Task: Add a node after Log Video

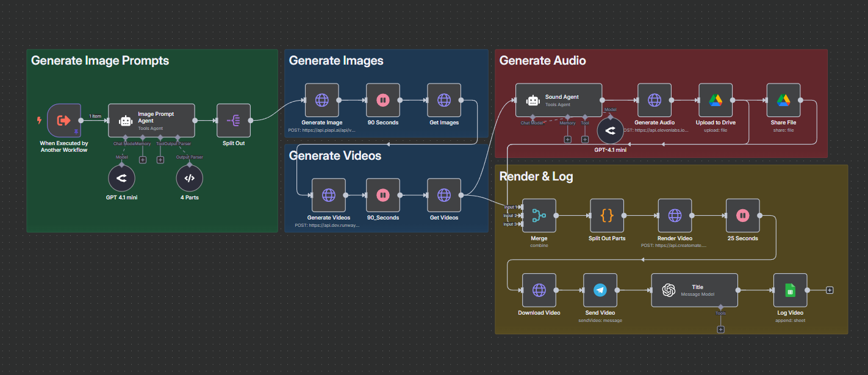Action: 830,290
